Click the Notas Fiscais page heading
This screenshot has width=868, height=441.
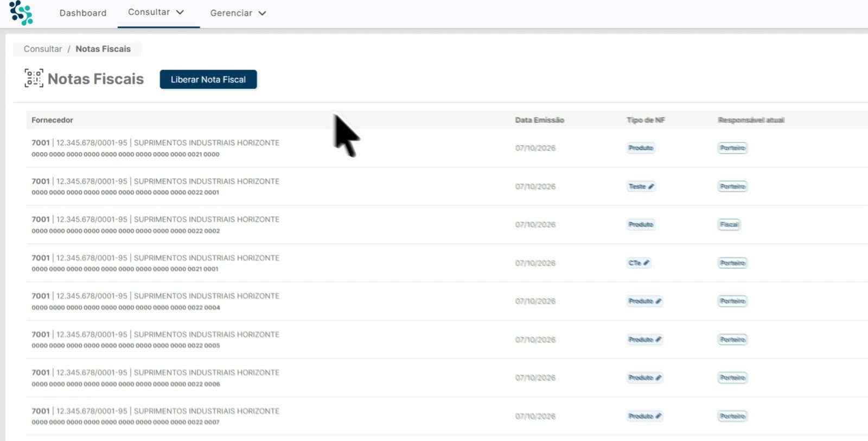tap(95, 79)
